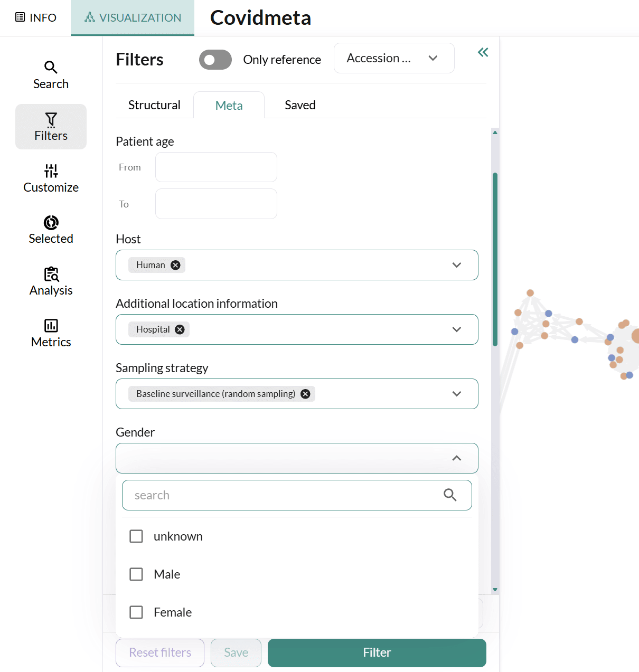Click the search magnifier in Gender dropdown
639x672 pixels.
pyautogui.click(x=450, y=495)
